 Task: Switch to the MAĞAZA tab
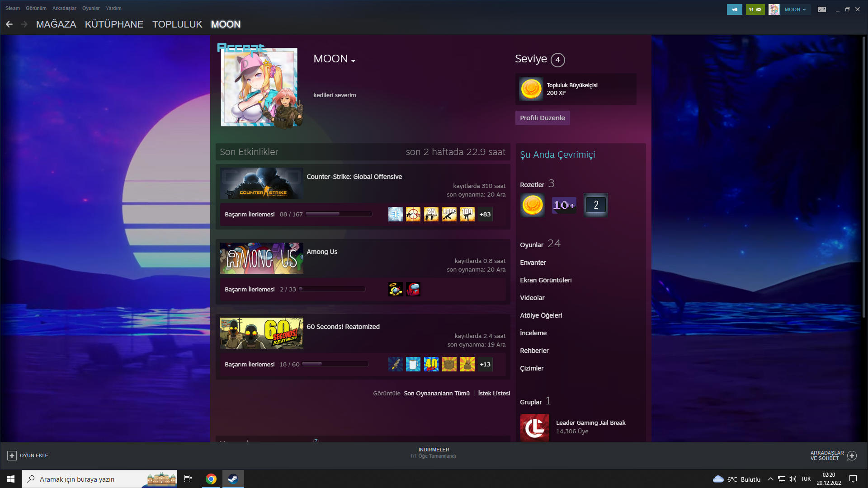[x=56, y=24]
